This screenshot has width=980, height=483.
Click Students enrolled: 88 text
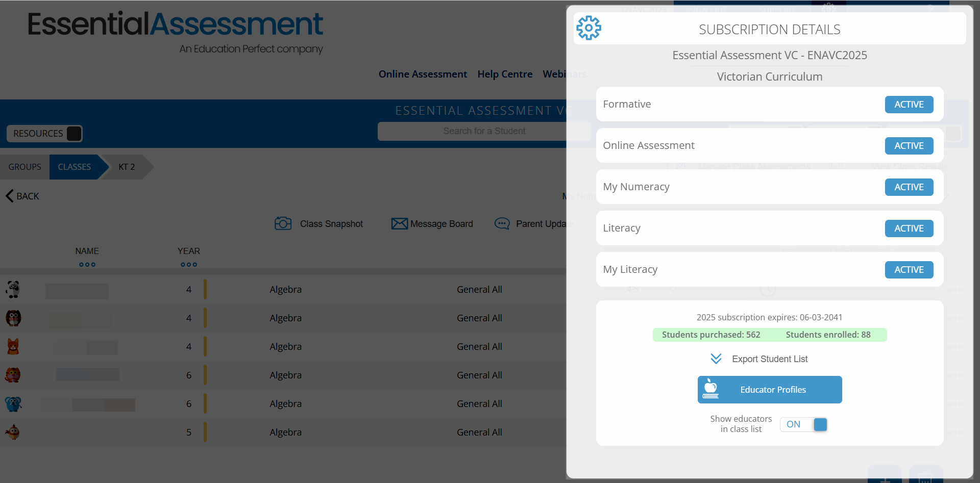point(828,335)
